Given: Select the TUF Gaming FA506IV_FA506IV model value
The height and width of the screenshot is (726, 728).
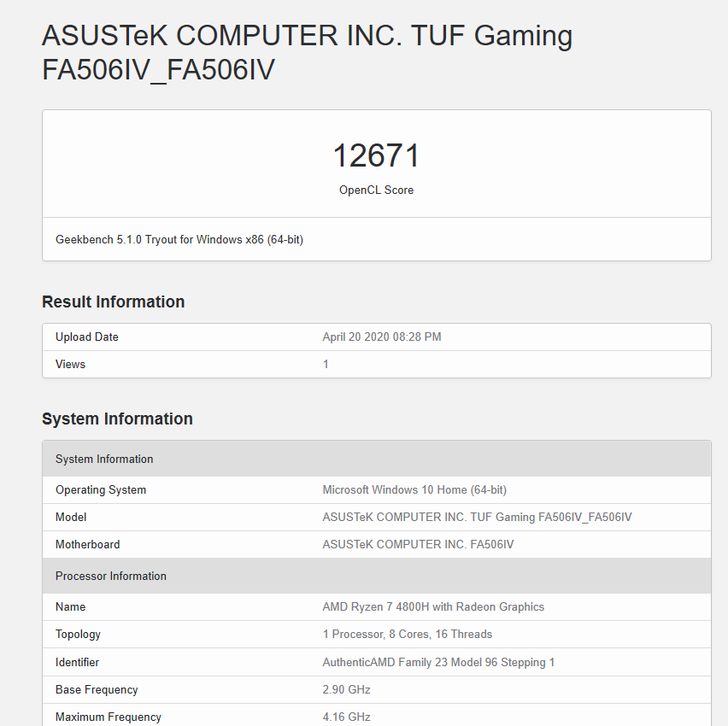Looking at the screenshot, I should pyautogui.click(x=478, y=517).
